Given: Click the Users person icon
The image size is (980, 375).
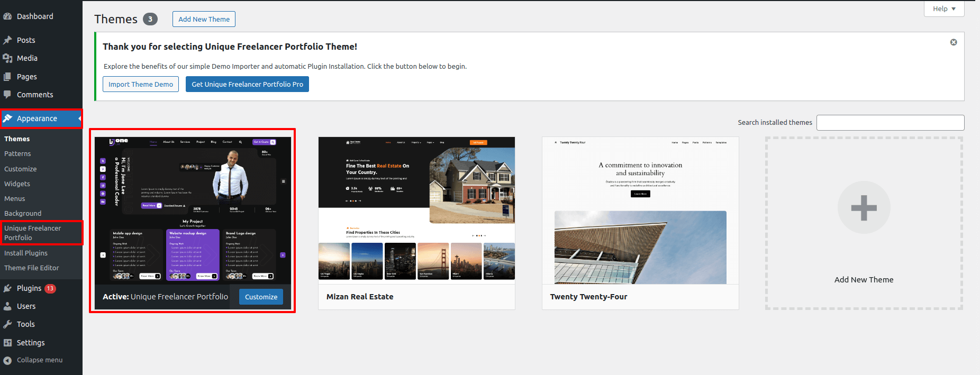Looking at the screenshot, I should (7, 306).
